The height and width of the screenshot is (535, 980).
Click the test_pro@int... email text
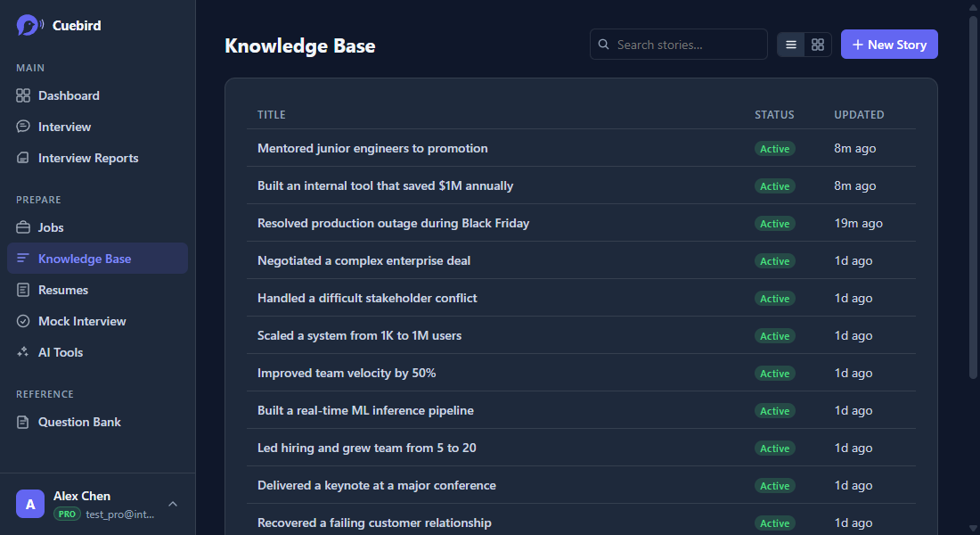pyautogui.click(x=120, y=514)
